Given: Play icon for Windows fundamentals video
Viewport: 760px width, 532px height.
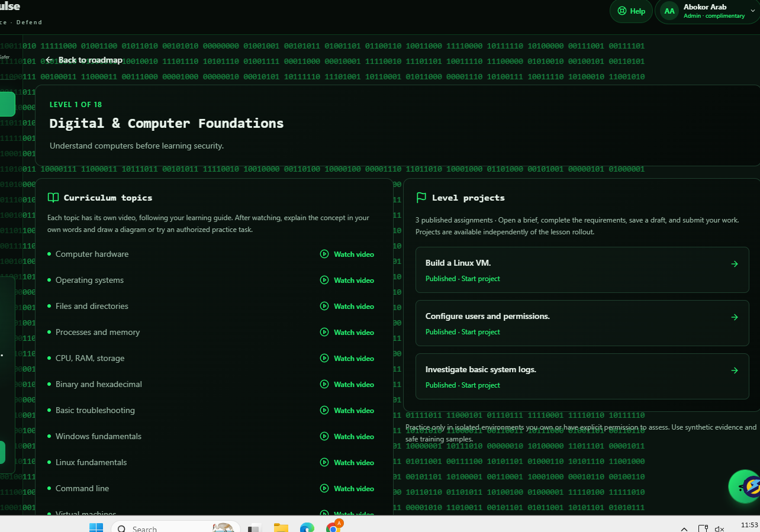Looking at the screenshot, I should pyautogui.click(x=324, y=436).
